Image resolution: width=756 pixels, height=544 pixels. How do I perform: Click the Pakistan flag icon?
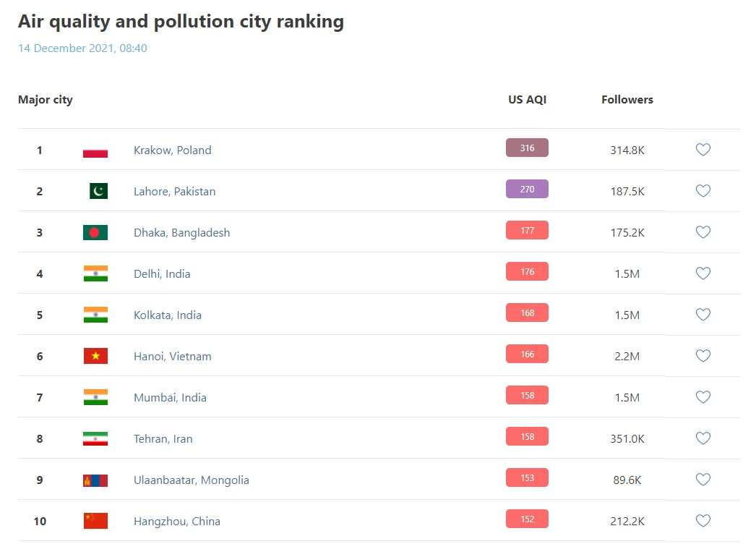98,191
